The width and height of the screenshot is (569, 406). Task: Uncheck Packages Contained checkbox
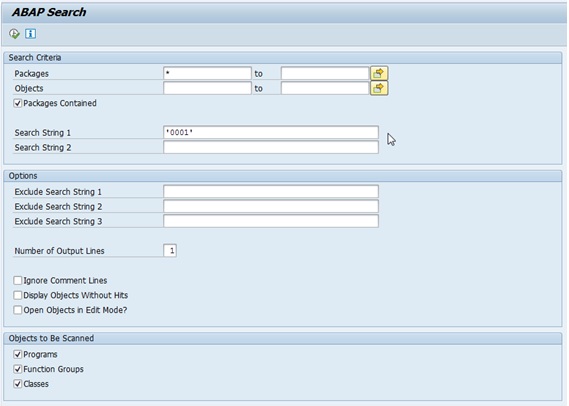[x=18, y=103]
